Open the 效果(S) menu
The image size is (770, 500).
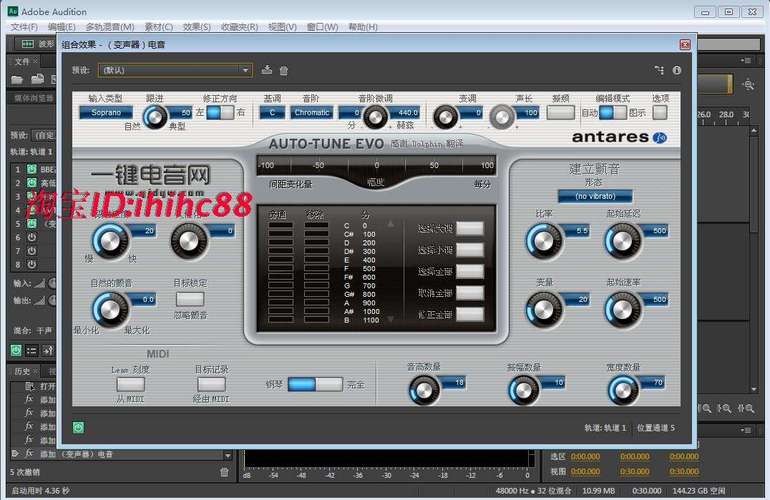196,27
